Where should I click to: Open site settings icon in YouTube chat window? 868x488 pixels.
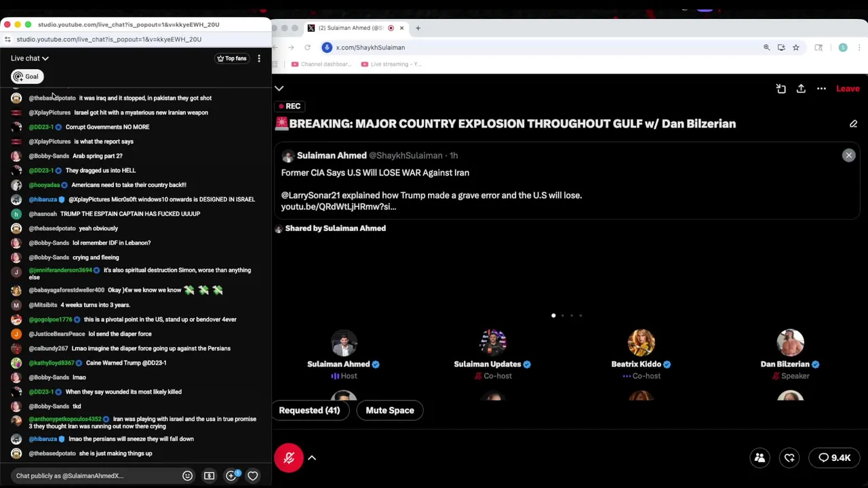point(7,39)
